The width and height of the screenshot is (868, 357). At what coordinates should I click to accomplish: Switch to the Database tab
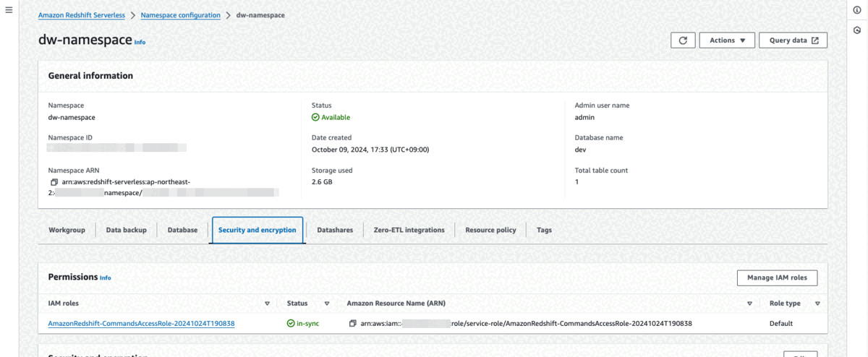(182, 230)
